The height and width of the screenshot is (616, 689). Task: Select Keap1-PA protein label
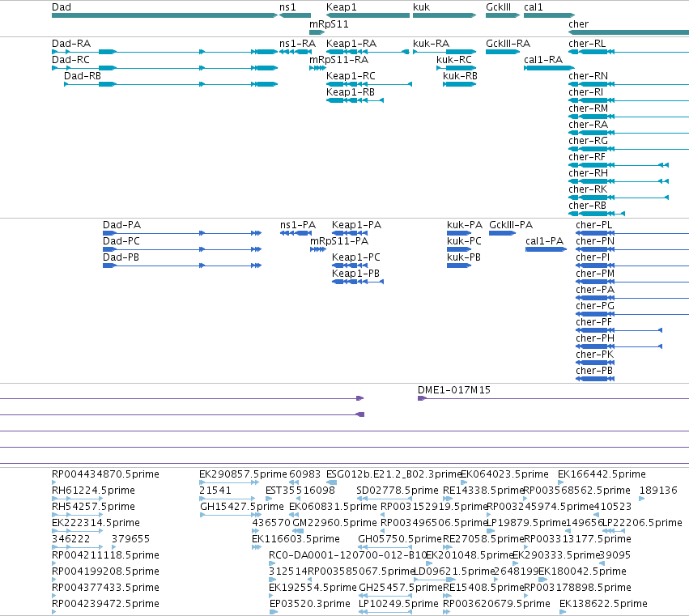pyautogui.click(x=357, y=225)
